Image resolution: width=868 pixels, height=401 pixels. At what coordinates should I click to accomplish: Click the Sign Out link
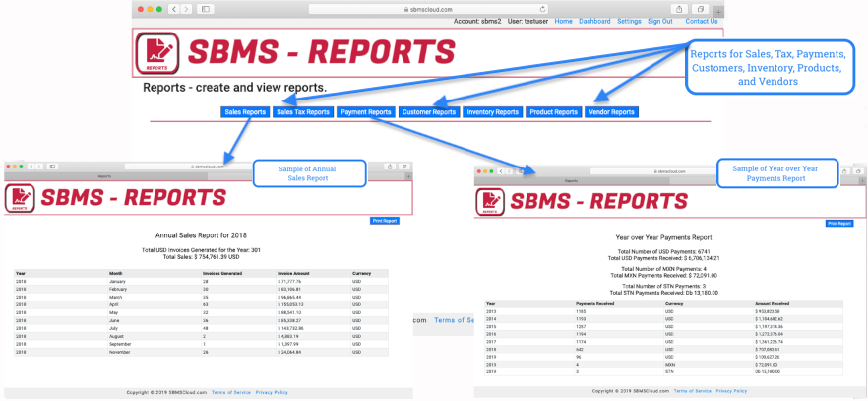[x=659, y=21]
